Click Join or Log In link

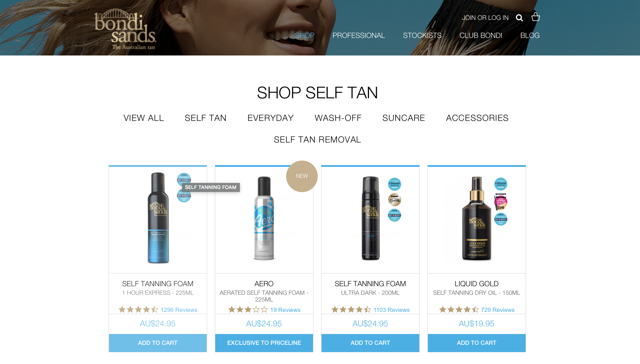(485, 18)
